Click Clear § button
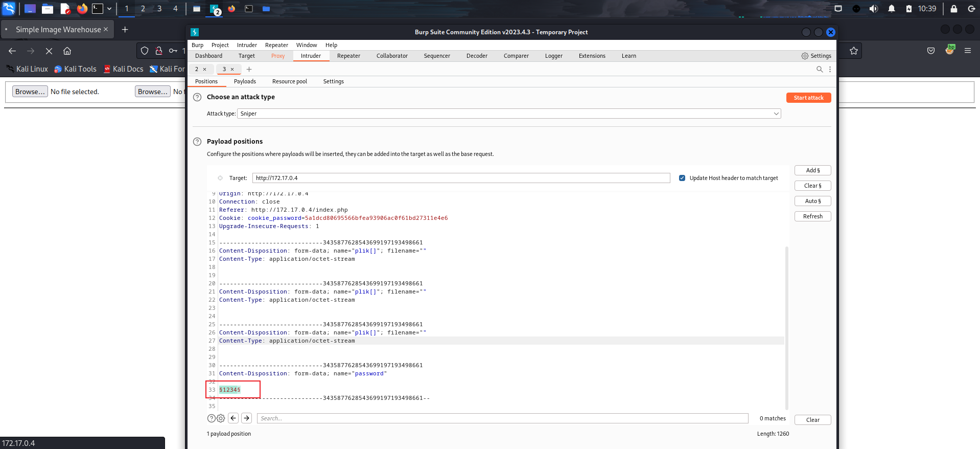980x449 pixels. pos(812,186)
